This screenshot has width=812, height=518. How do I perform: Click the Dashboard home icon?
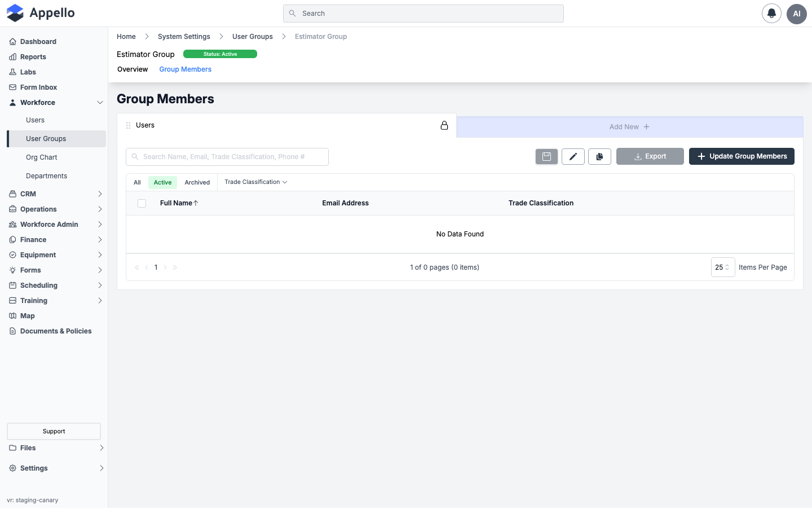point(12,42)
